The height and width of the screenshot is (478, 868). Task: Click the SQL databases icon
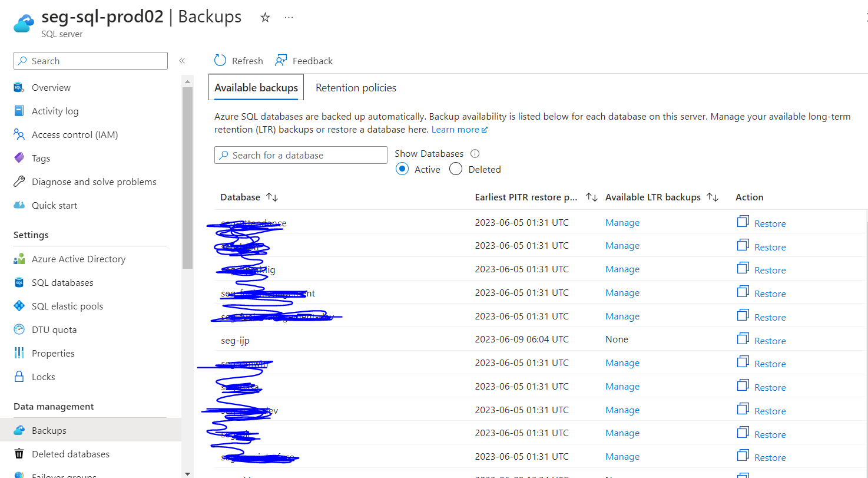[19, 282]
